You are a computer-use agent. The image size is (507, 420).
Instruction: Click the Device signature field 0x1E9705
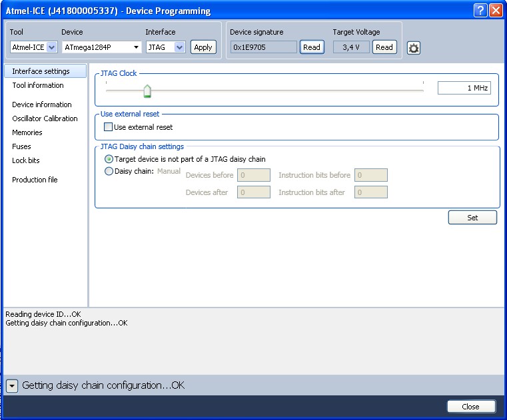pyautogui.click(x=263, y=47)
